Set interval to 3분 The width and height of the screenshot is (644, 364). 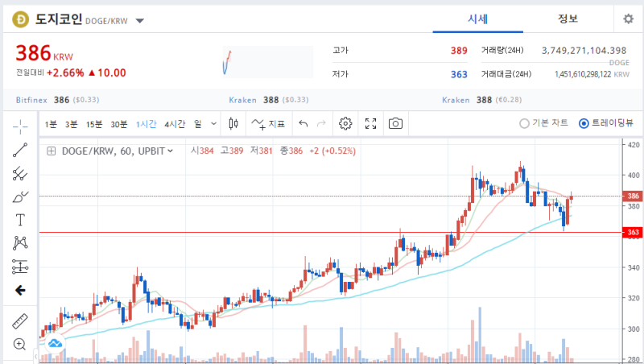(72, 124)
